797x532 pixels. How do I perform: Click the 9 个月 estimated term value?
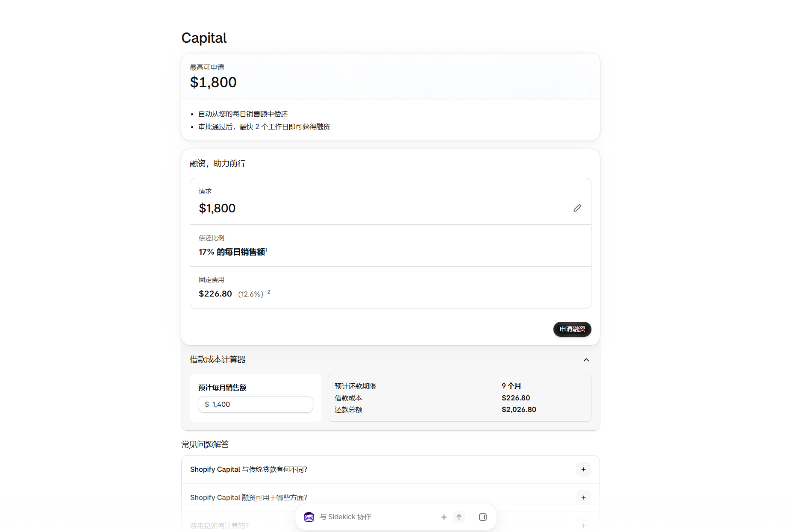pyautogui.click(x=511, y=386)
